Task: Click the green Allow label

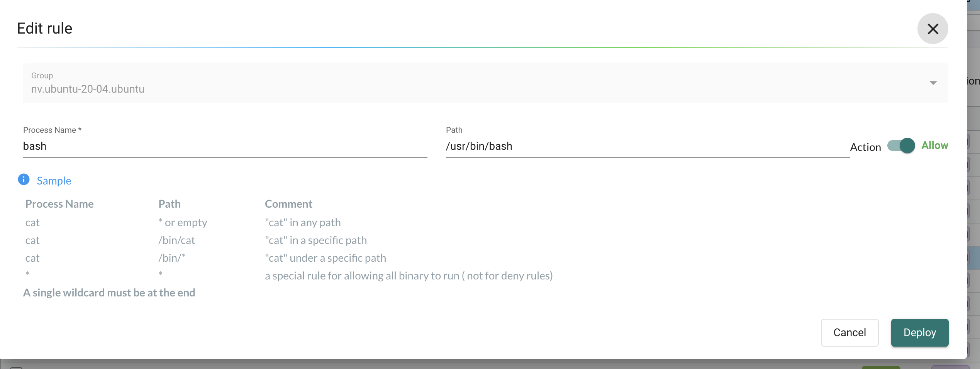Action: coord(934,146)
